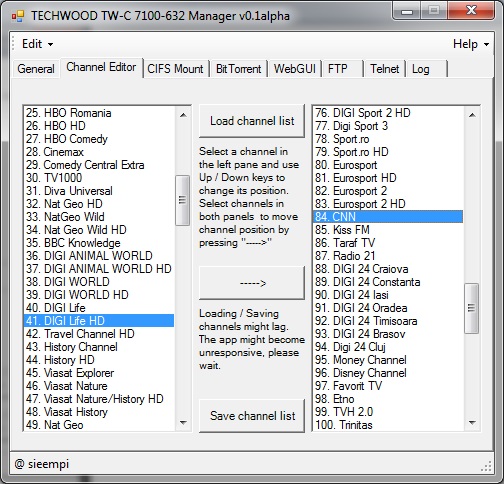The height and width of the screenshot is (484, 504).
Task: Click the window resize grip corner
Action: click(x=486, y=466)
